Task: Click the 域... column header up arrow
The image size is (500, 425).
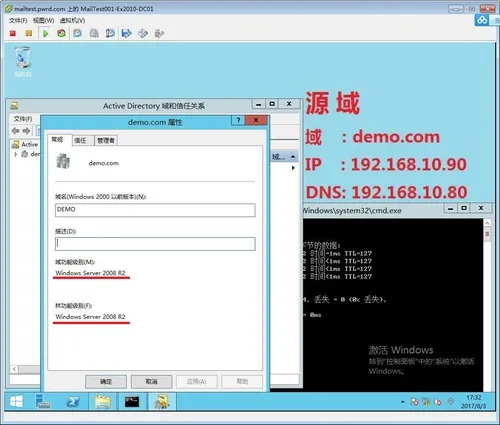Action: 293,156
